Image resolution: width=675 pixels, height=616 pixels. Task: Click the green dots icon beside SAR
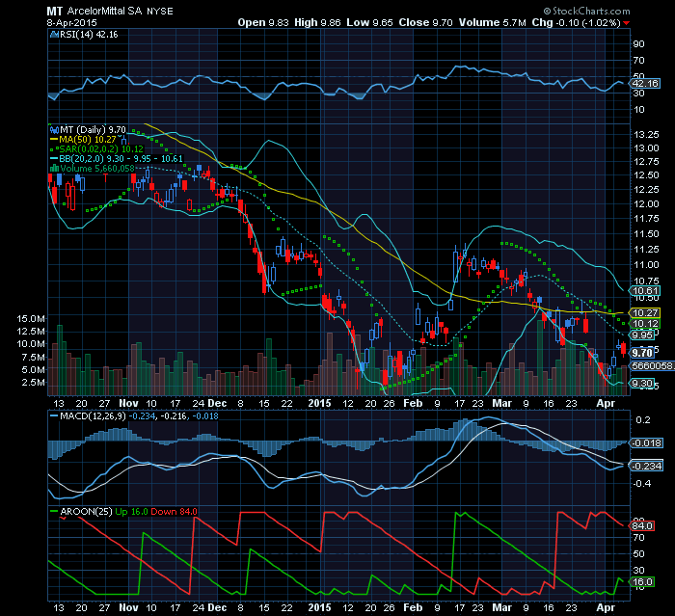click(52, 148)
